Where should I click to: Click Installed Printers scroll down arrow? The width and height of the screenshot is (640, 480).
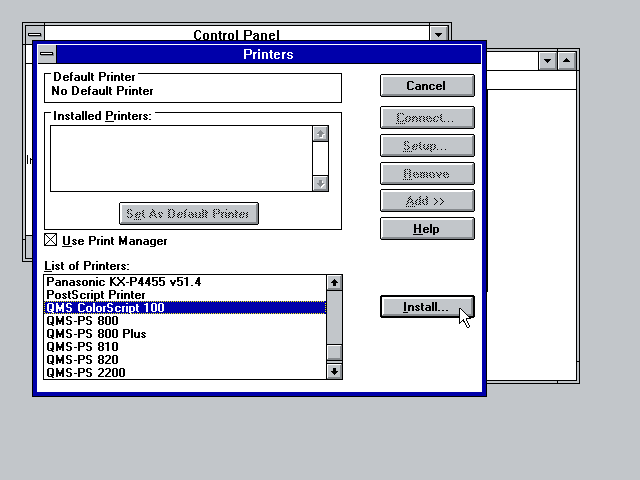point(320,184)
